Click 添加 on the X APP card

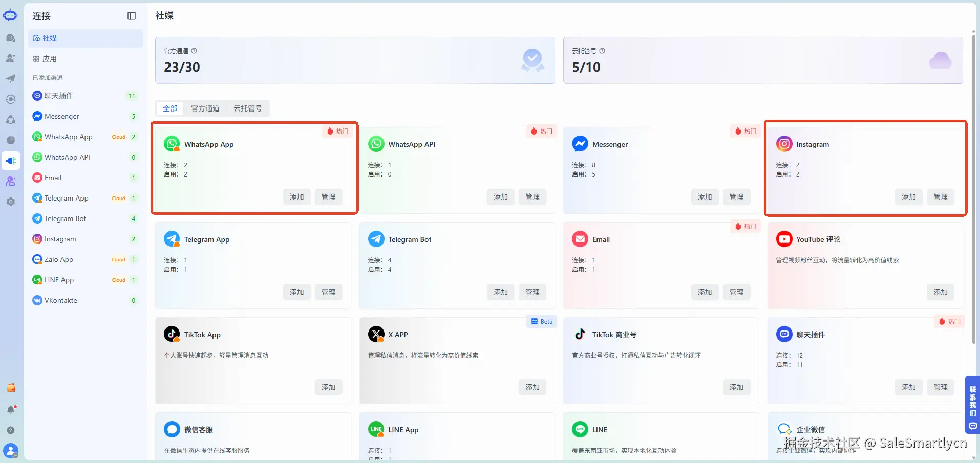[532, 387]
